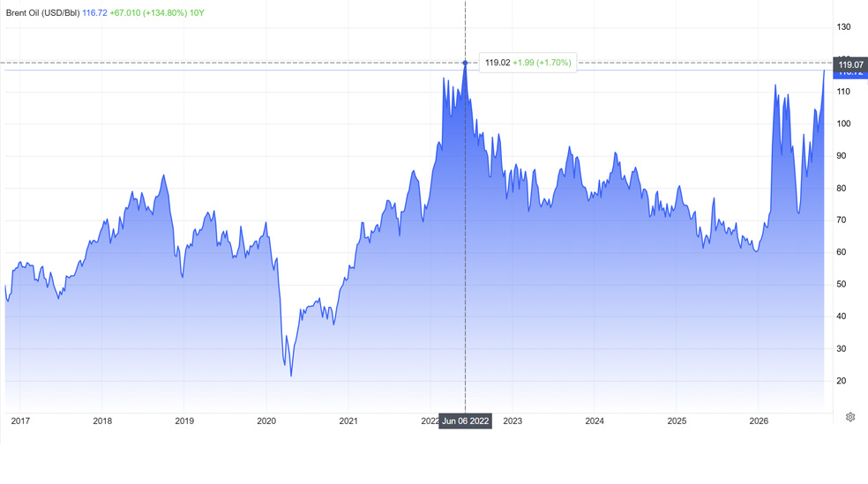This screenshot has height=484, width=868.
Task: Click the 130 y-axis label
Action: click(843, 27)
